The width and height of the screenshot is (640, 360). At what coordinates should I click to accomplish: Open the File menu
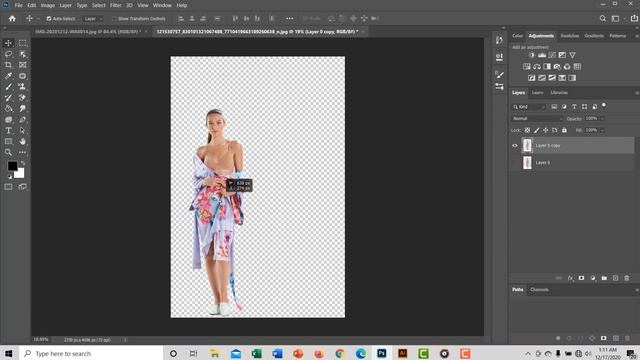(18, 5)
